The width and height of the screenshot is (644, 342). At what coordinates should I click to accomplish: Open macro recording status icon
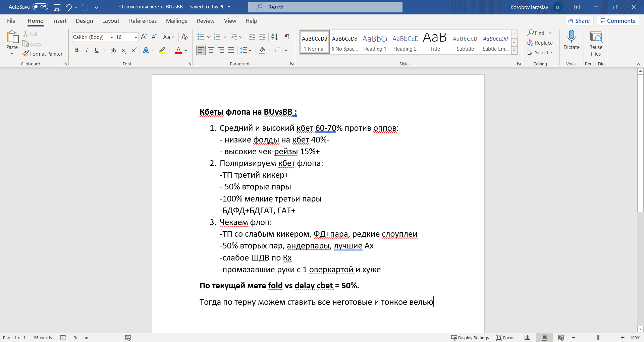click(x=128, y=338)
